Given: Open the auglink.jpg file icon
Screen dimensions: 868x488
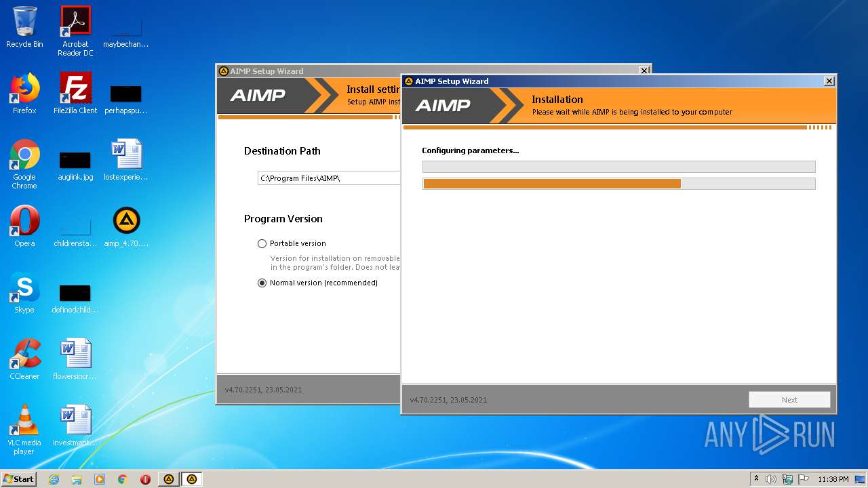Looking at the screenshot, I should [x=75, y=164].
